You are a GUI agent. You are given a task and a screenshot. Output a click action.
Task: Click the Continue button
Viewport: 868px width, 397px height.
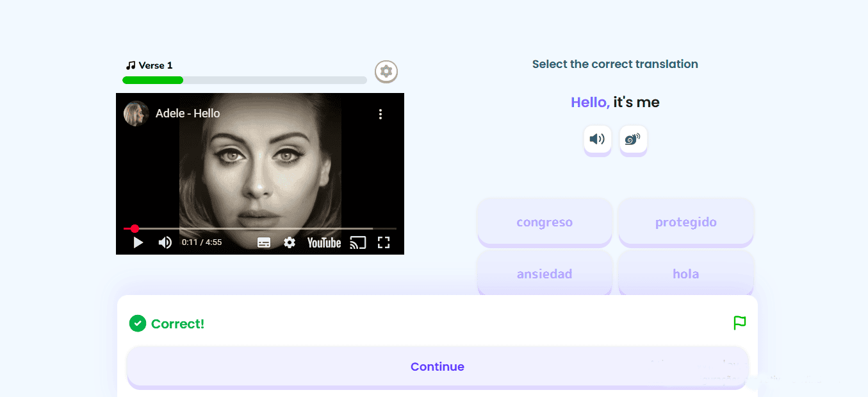(x=438, y=367)
